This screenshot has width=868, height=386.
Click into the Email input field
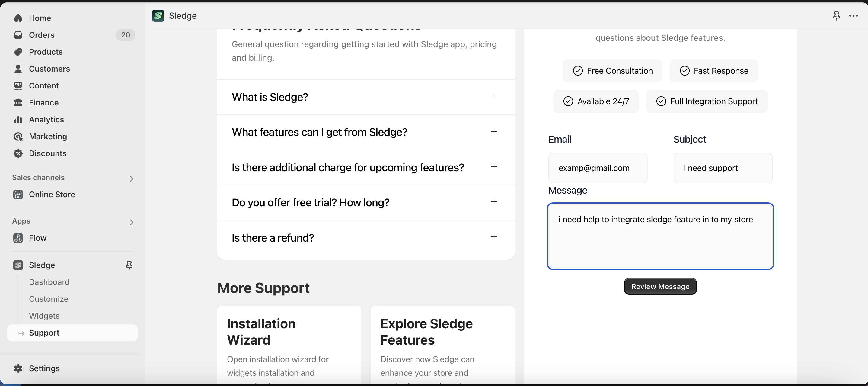[597, 168]
